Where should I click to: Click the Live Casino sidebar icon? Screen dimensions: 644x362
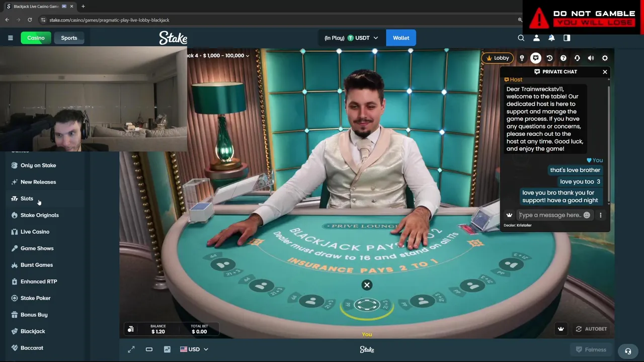click(x=14, y=232)
